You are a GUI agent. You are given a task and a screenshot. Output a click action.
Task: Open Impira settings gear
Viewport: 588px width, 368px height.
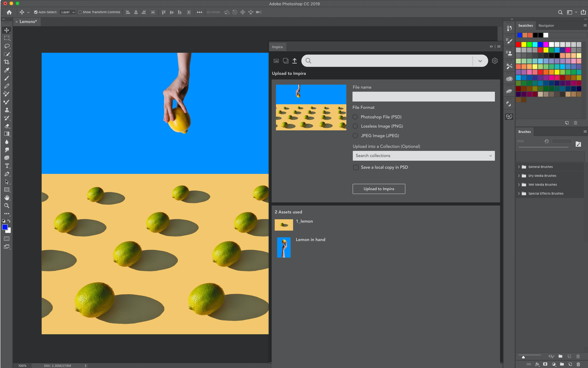click(x=495, y=61)
